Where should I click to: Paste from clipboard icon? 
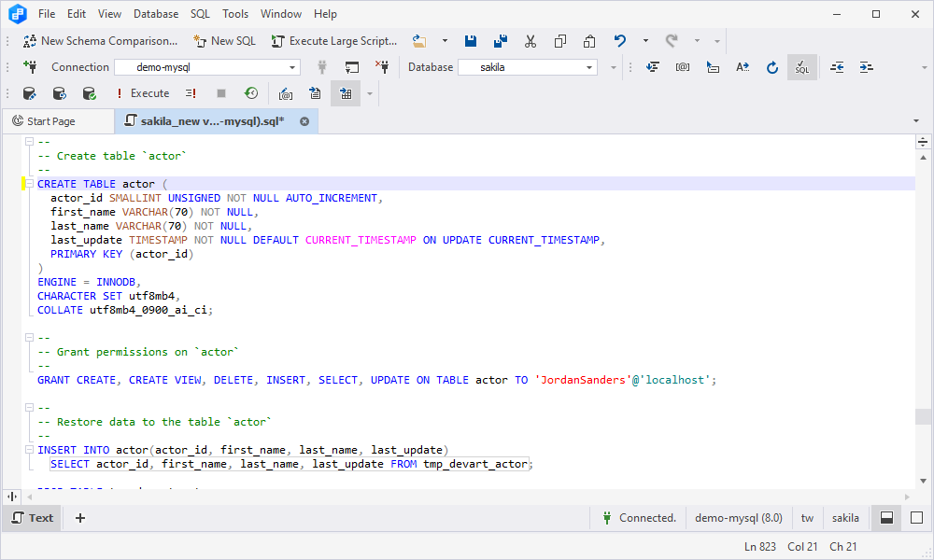click(x=589, y=40)
